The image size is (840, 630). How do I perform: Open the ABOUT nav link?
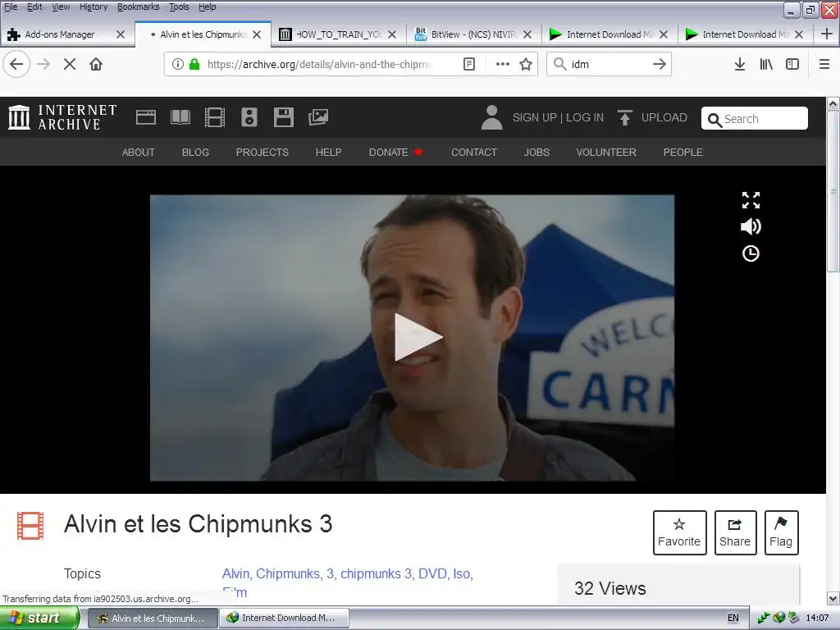coord(138,152)
